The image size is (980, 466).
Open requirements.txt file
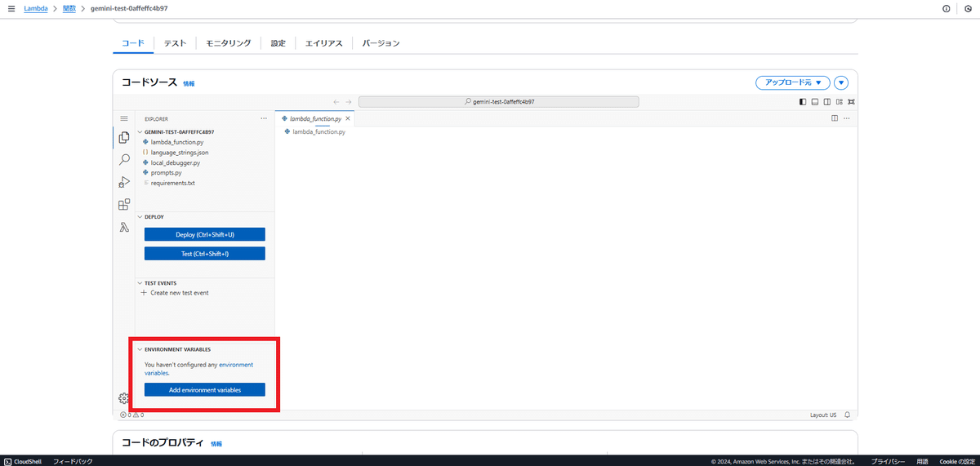172,183
